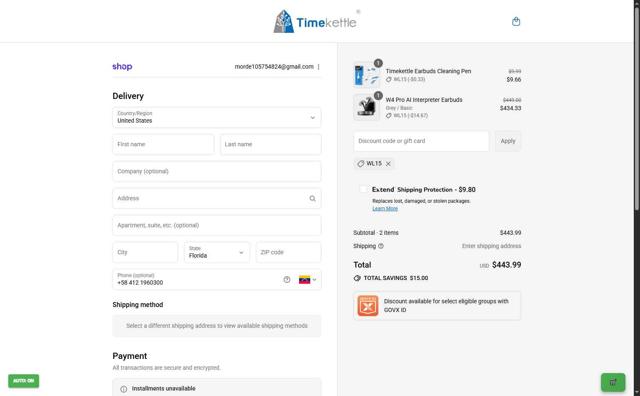This screenshot has width=640, height=396.
Task: Open the State dropdown showing Florida
Action: [x=217, y=252]
